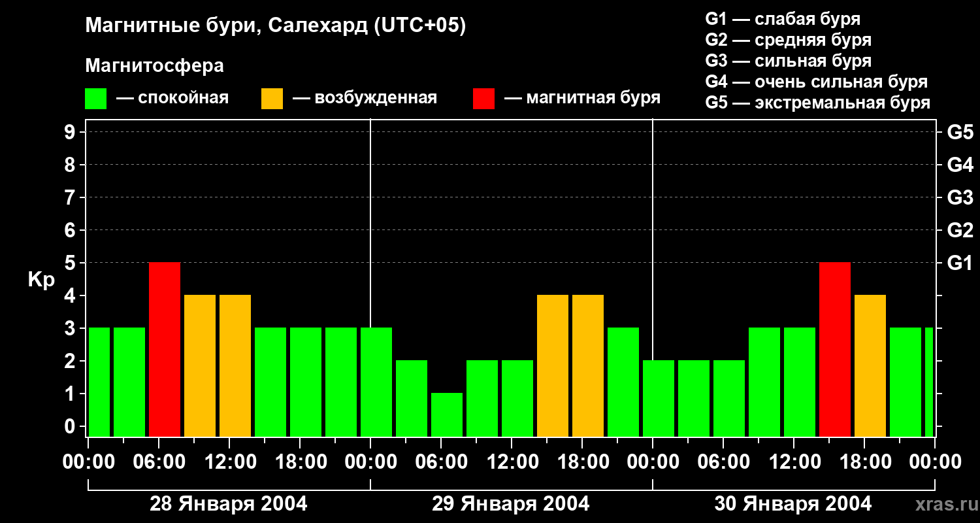The height and width of the screenshot is (523, 980).
Task: Click the orange bar right after 28 January's red bar
Action: coord(200,365)
